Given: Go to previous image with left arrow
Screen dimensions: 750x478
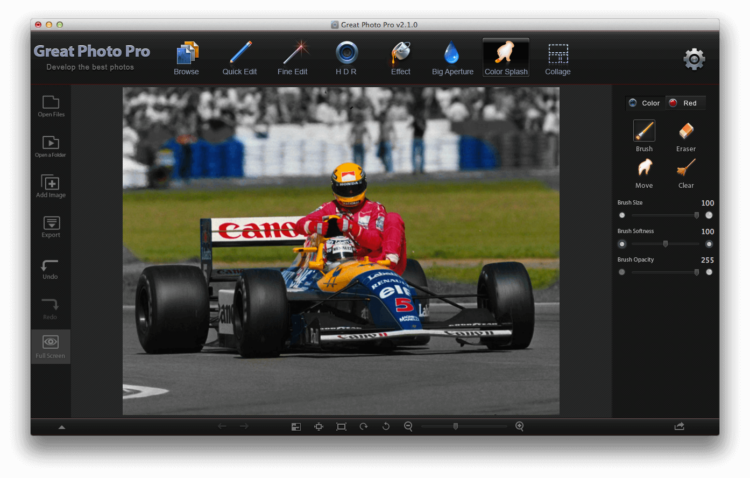Looking at the screenshot, I should click(x=222, y=426).
